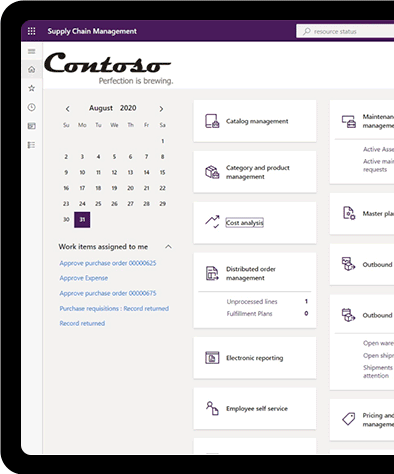Screen dimensions: 394x474
Task: Click the Catalog management tile icon
Action: point(212,121)
